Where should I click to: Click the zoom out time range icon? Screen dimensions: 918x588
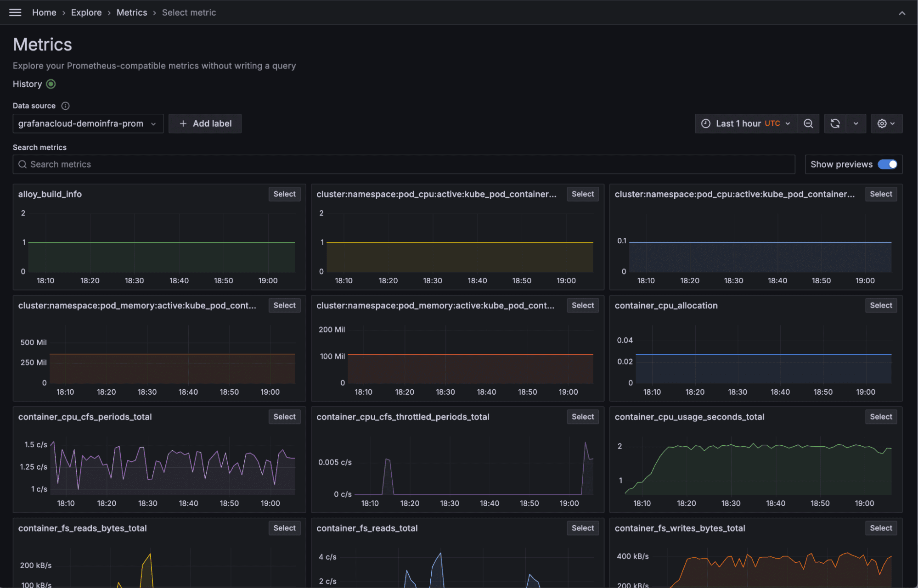(x=808, y=123)
